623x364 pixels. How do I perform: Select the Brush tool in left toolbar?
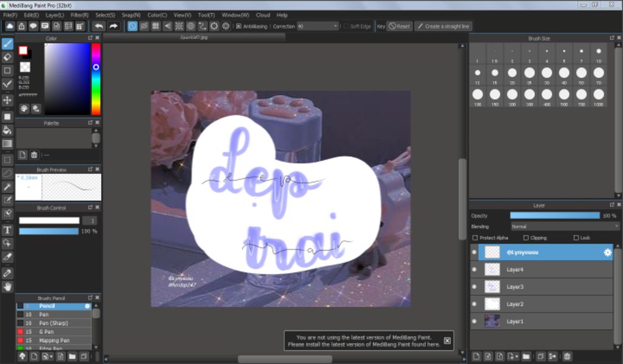click(x=7, y=43)
